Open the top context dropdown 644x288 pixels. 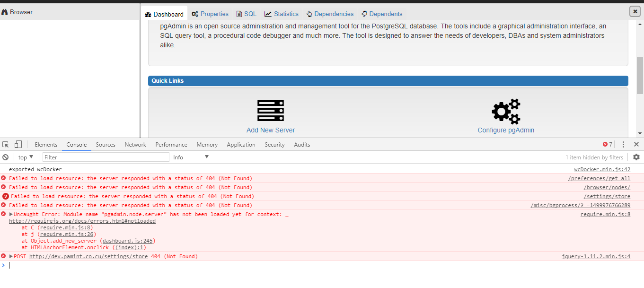click(x=26, y=157)
